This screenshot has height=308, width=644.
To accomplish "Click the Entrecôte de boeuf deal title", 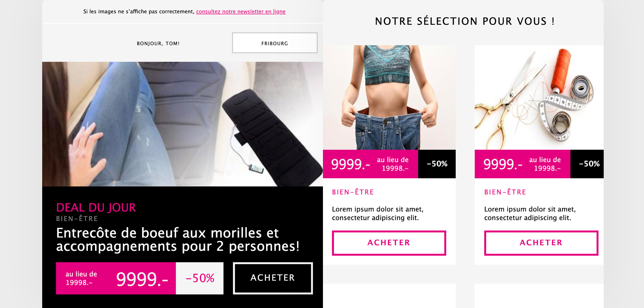I will [x=178, y=240].
